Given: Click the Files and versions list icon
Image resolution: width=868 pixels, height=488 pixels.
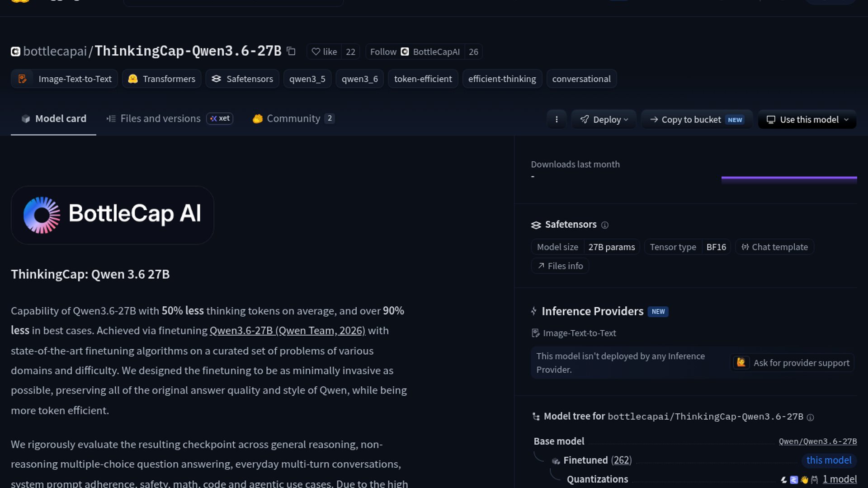Looking at the screenshot, I should coord(111,119).
